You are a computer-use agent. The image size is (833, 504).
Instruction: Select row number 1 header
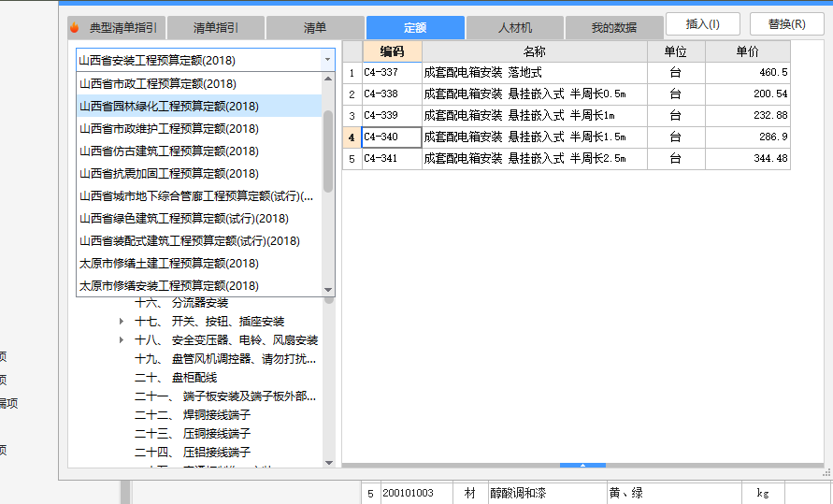tap(352, 73)
